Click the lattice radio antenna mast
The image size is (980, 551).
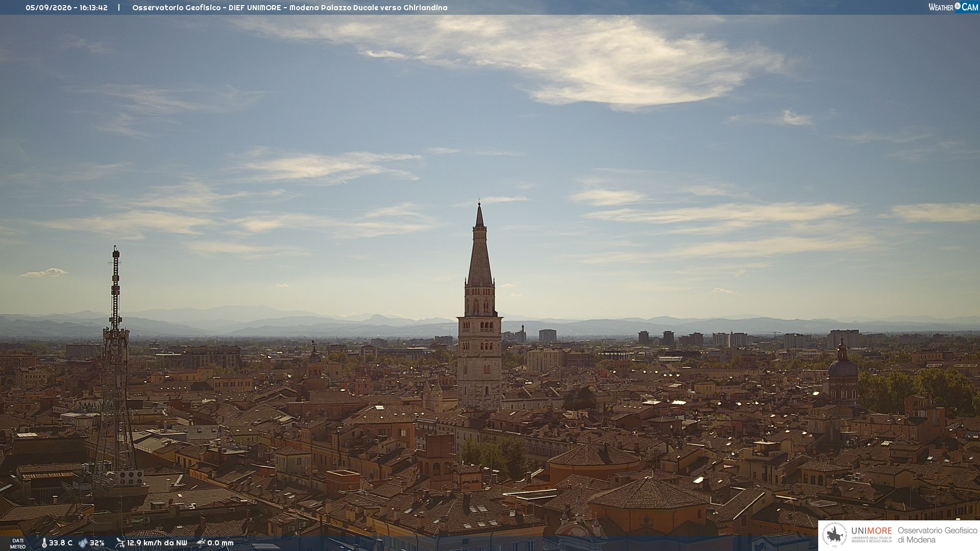115,362
